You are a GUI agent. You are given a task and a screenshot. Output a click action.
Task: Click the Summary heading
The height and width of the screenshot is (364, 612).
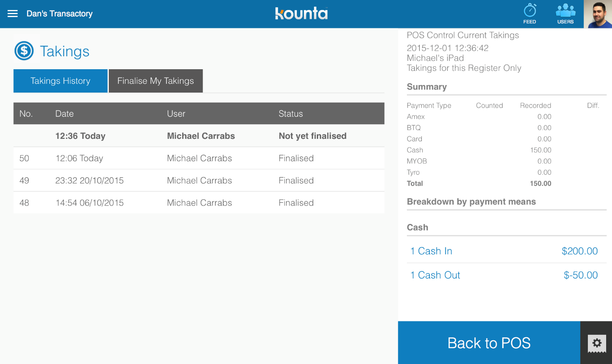click(x=427, y=87)
